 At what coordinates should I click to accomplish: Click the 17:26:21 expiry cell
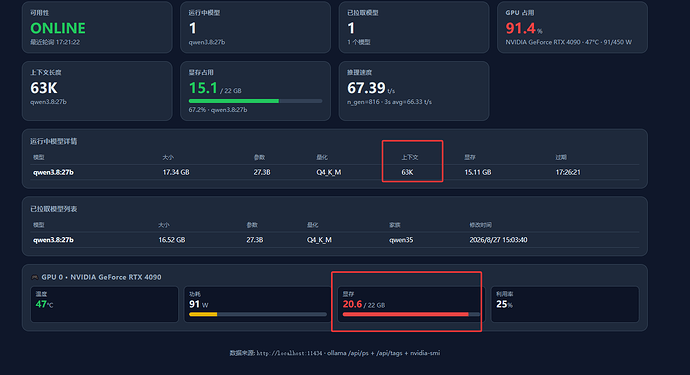click(568, 172)
